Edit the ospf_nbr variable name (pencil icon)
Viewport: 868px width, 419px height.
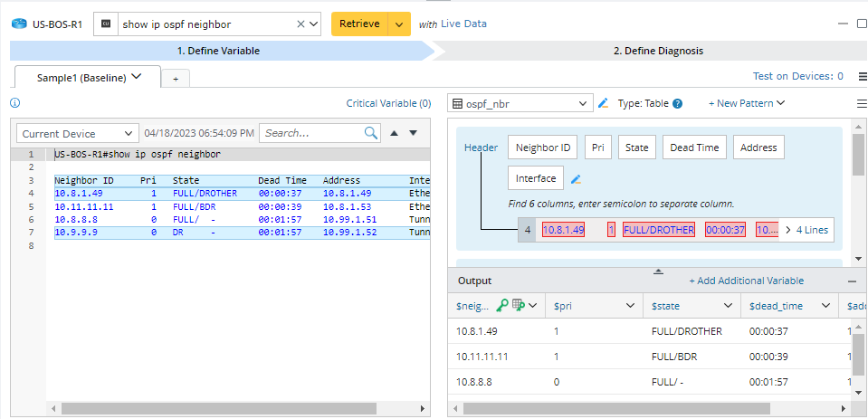pyautogui.click(x=604, y=103)
